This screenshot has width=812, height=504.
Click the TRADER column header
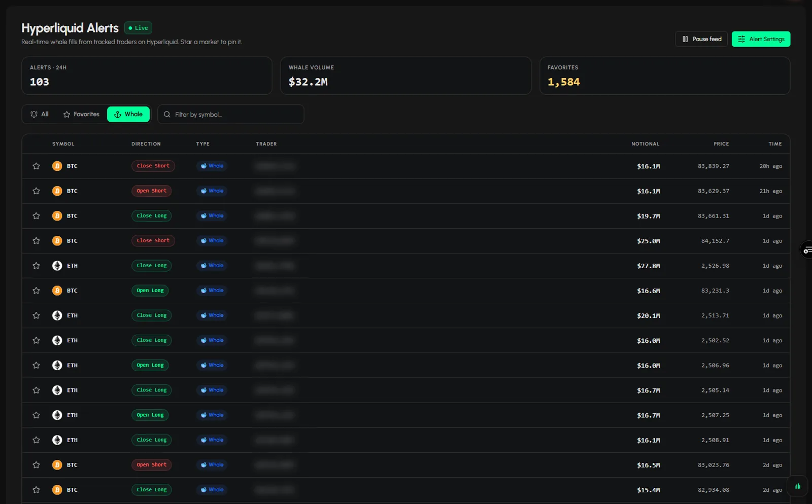pyautogui.click(x=266, y=144)
